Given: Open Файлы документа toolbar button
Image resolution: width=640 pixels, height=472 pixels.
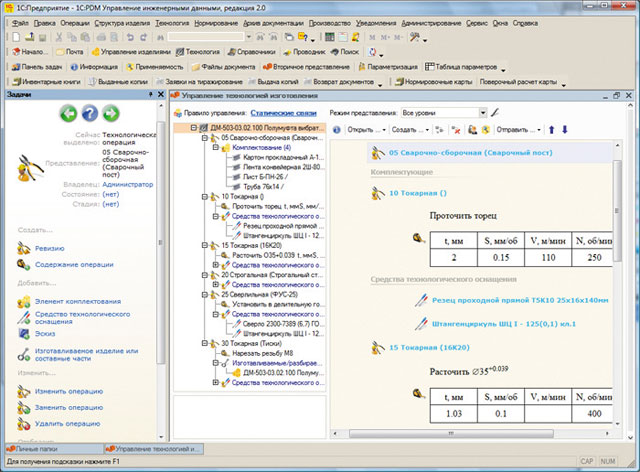Looking at the screenshot, I should point(223,67).
